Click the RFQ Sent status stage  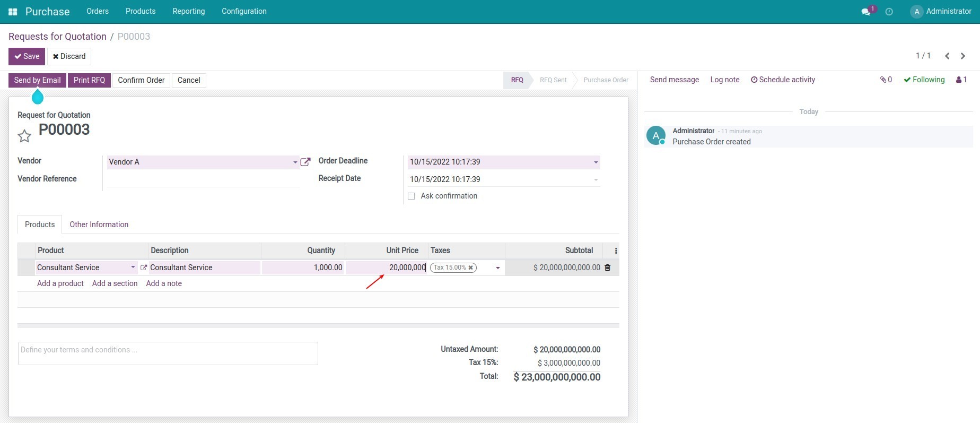coord(553,80)
